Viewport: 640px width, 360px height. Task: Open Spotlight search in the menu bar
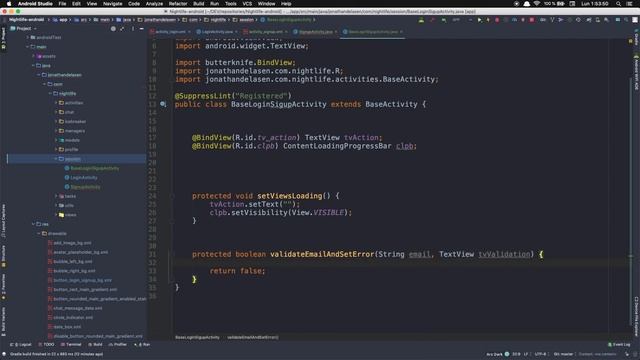point(618,4)
